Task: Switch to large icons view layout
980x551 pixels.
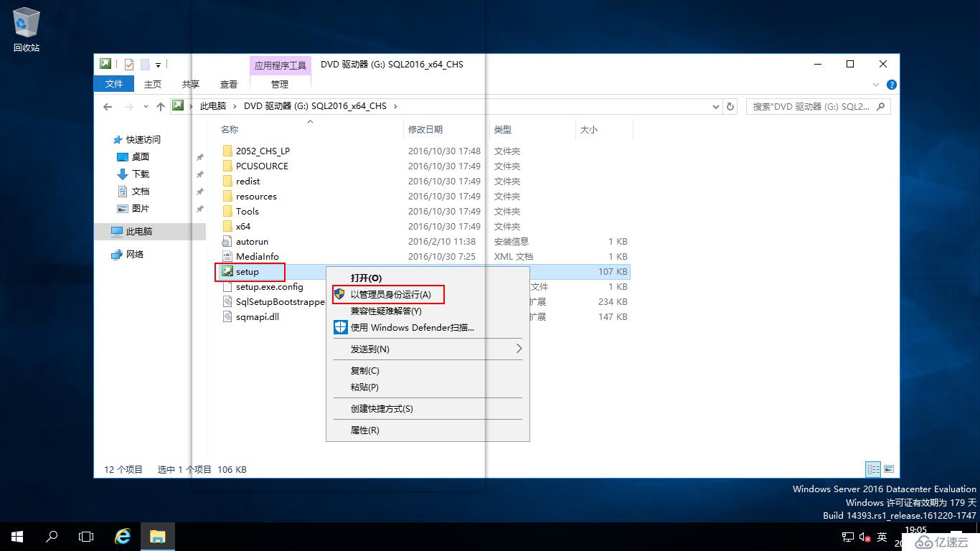Action: point(889,469)
